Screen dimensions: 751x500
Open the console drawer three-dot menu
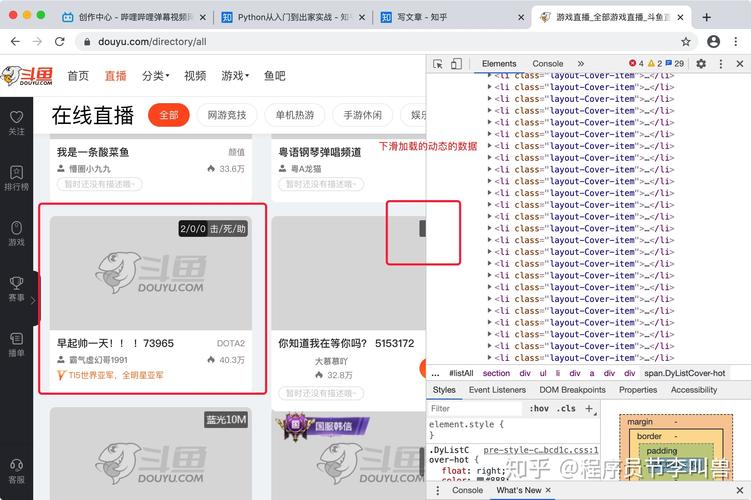click(x=437, y=490)
